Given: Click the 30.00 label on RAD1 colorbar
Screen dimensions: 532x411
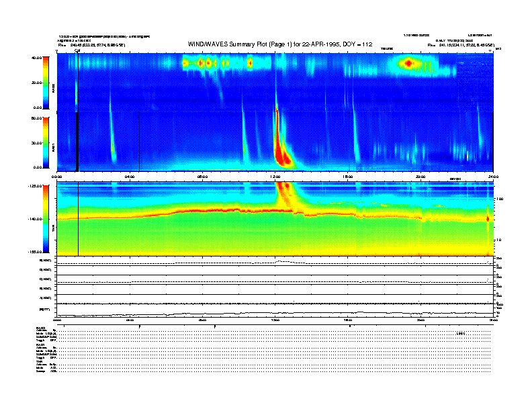Looking at the screenshot, I should click(x=36, y=143).
